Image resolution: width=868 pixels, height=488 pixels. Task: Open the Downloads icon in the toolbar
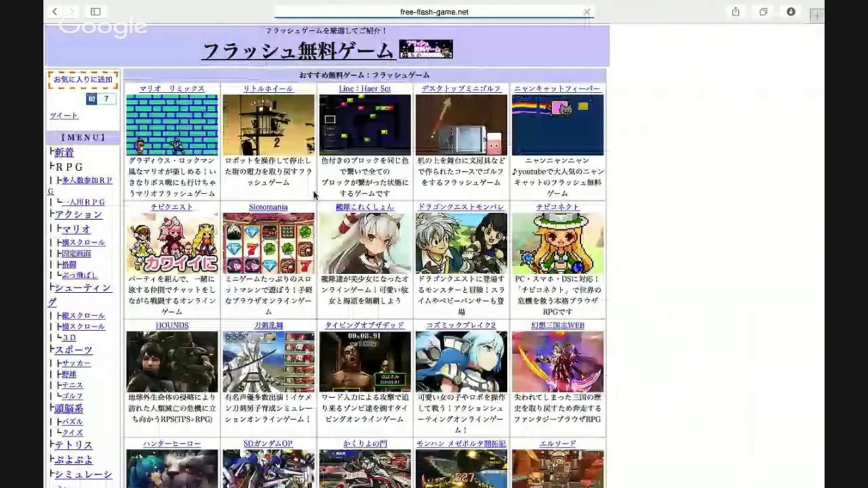point(791,12)
